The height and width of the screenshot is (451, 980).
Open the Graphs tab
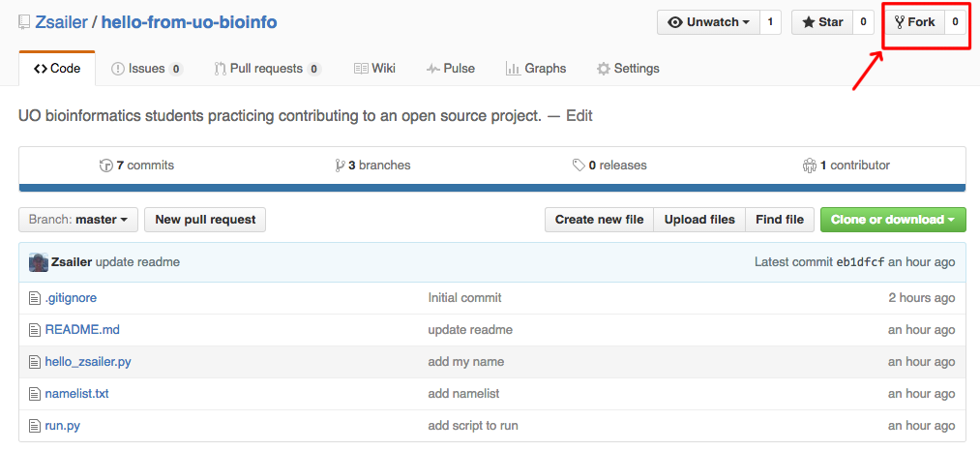(x=536, y=69)
